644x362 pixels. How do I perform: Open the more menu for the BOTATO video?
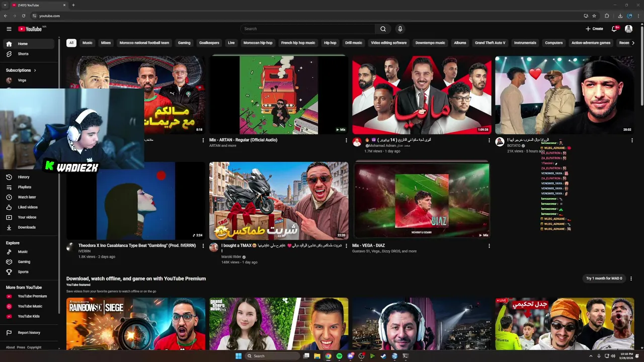632,140
